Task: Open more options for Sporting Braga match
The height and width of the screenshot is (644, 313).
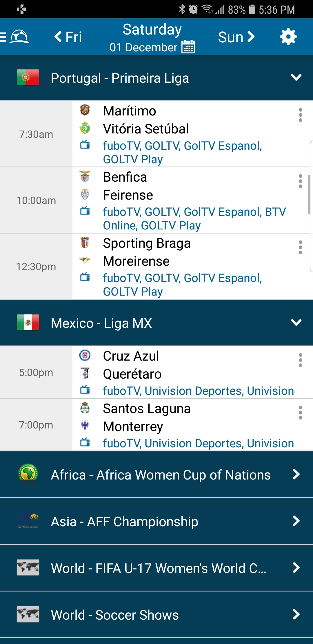Action: (x=301, y=247)
